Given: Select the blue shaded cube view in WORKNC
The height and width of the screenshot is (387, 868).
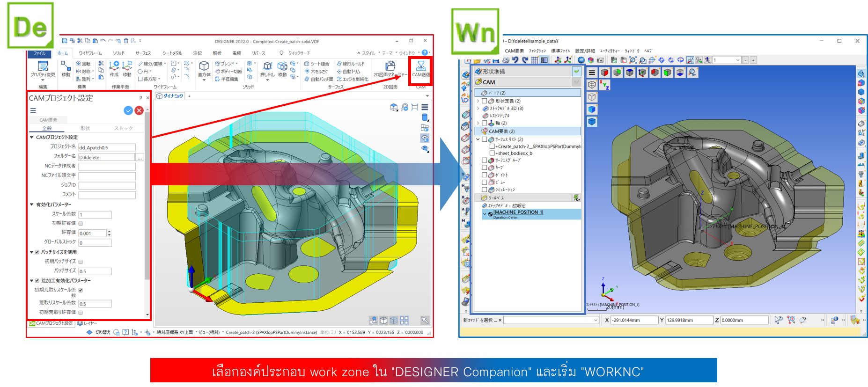Looking at the screenshot, I should pyautogui.click(x=592, y=109).
